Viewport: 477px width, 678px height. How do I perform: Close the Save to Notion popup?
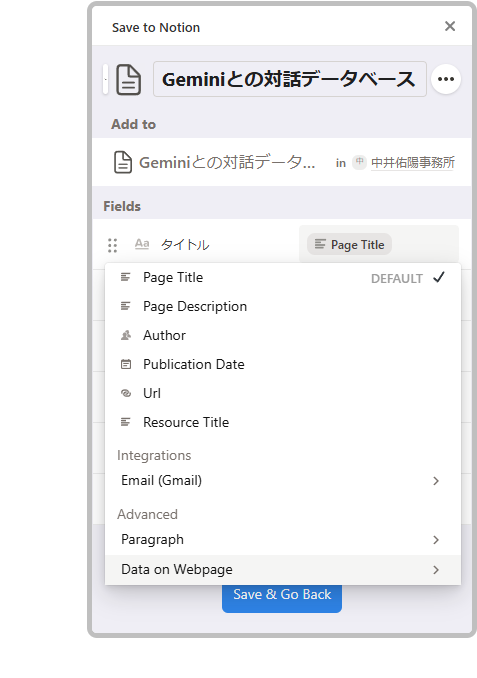pyautogui.click(x=450, y=26)
